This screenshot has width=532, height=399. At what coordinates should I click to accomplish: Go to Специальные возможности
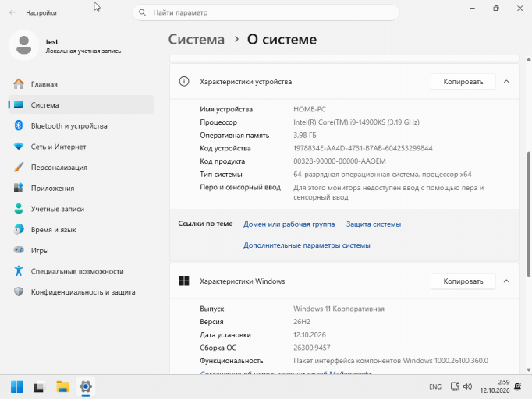81,271
